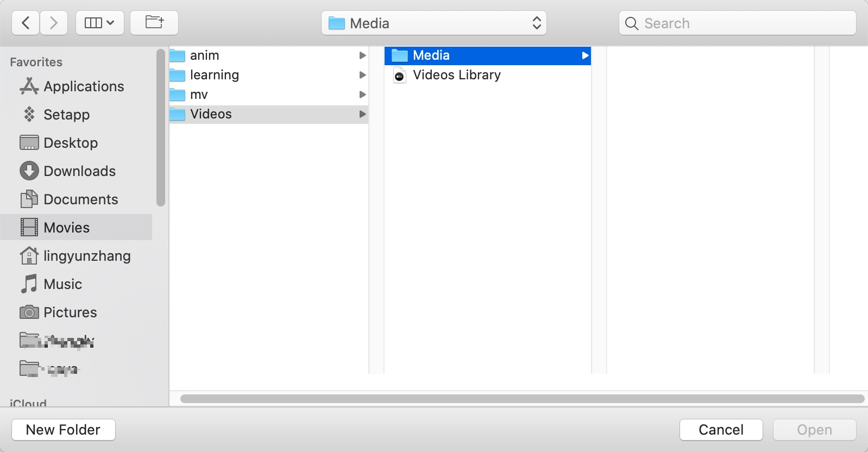Open Downloads from the sidebar
The height and width of the screenshot is (452, 868).
click(79, 171)
